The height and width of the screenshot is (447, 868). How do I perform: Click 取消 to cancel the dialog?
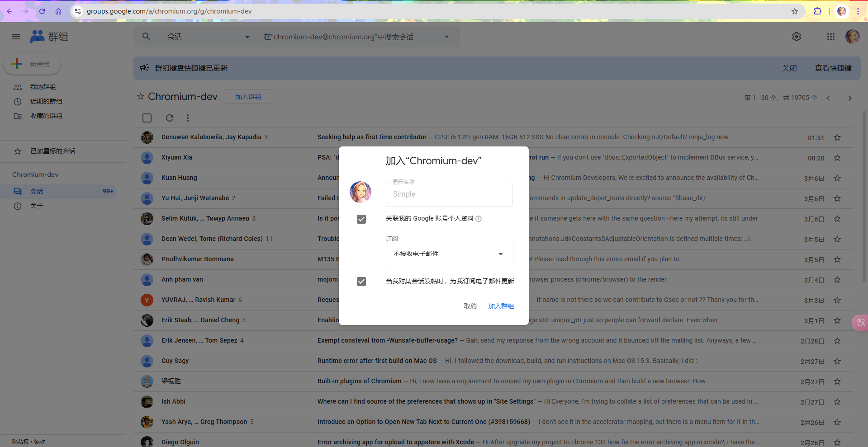click(x=470, y=306)
